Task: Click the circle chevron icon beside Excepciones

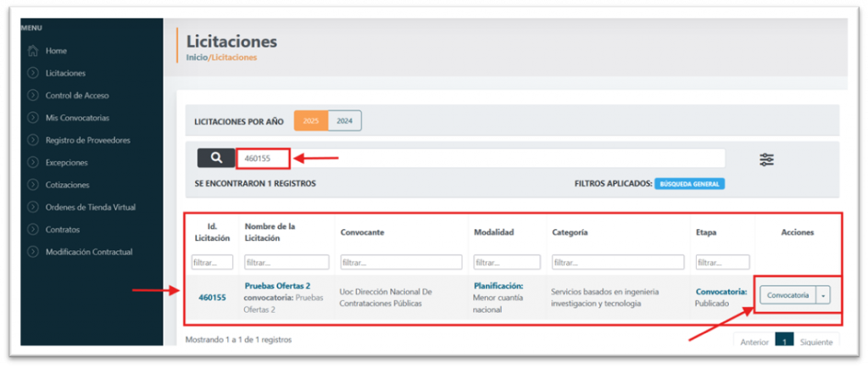Action: 33,163
